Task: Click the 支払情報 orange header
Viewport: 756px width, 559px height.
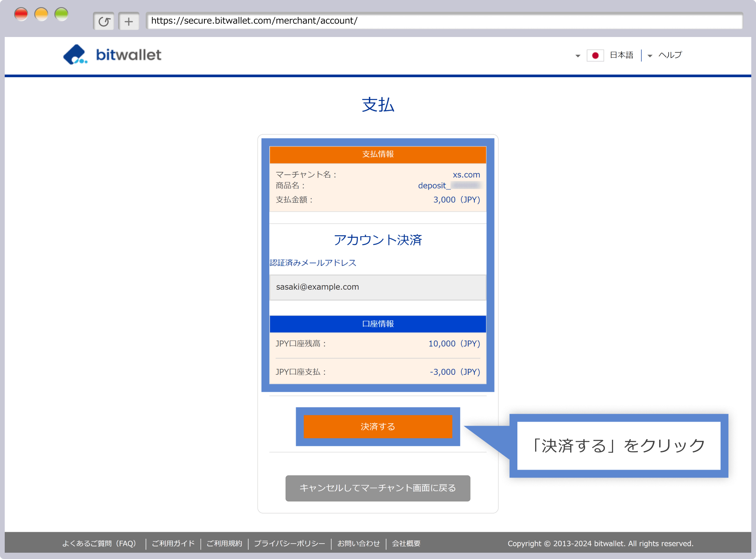Action: (x=378, y=154)
